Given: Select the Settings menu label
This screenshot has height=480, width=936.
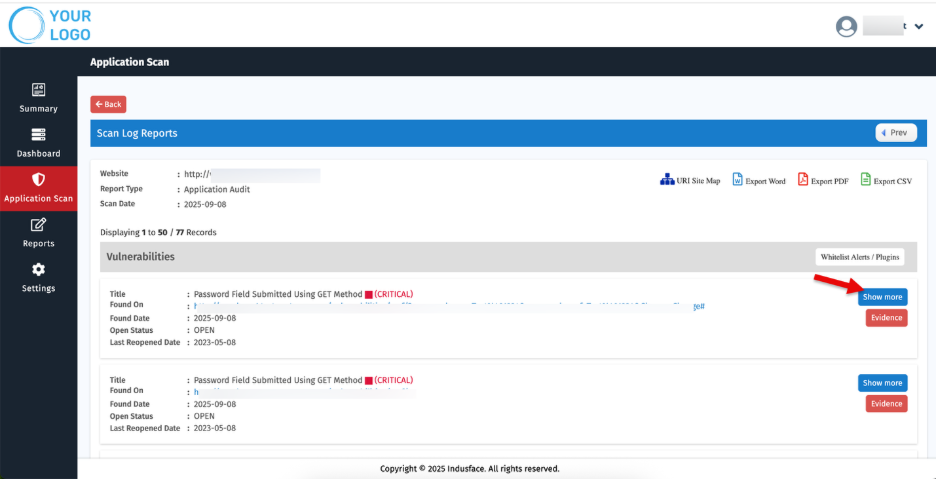Looking at the screenshot, I should (38, 288).
